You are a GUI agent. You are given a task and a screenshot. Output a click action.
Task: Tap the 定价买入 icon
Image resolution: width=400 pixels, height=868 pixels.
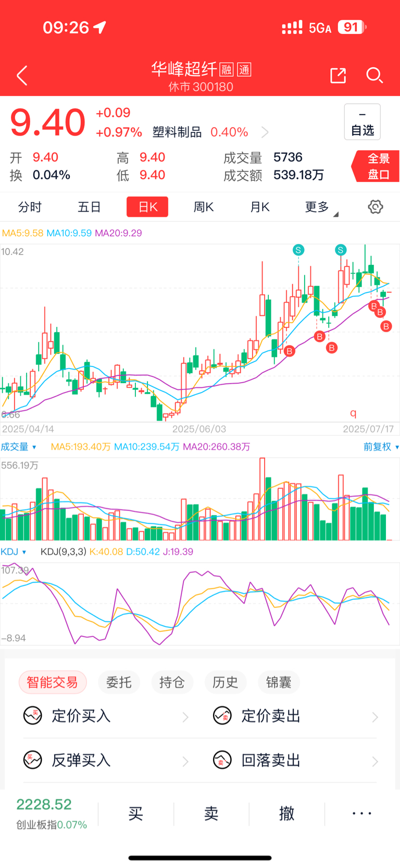[x=32, y=716]
